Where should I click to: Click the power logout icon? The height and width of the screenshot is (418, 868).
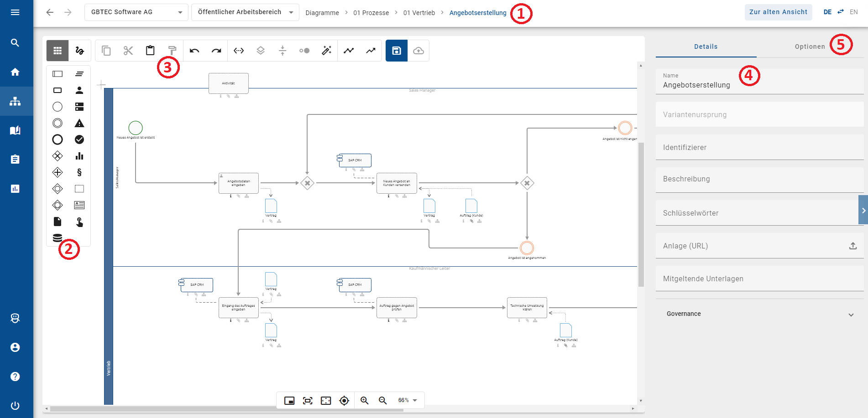[x=15, y=406]
